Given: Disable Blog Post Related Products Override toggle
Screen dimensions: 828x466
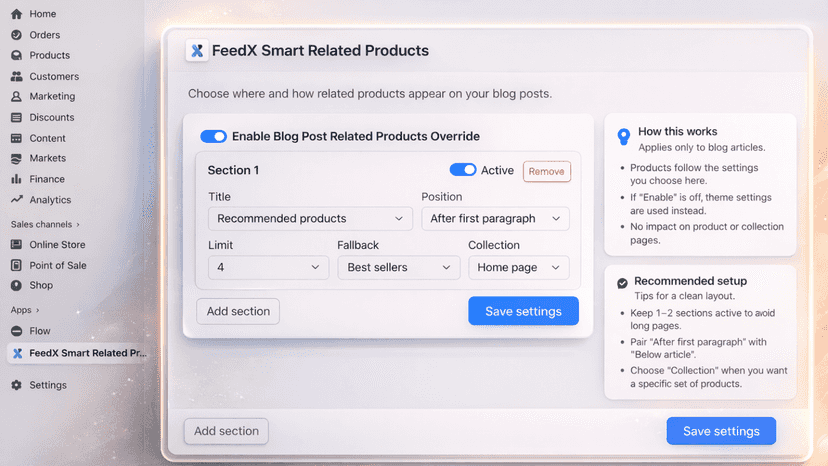Looking at the screenshot, I should pyautogui.click(x=213, y=136).
